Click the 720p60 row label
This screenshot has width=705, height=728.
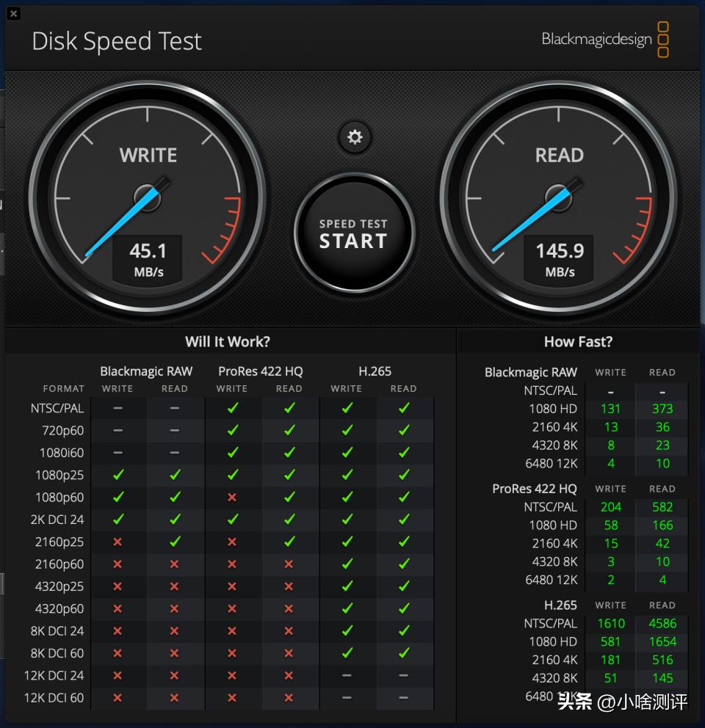click(x=62, y=430)
